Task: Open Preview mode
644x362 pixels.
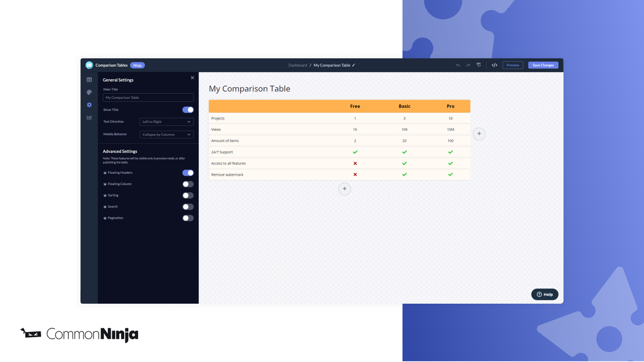Action: pyautogui.click(x=512, y=65)
